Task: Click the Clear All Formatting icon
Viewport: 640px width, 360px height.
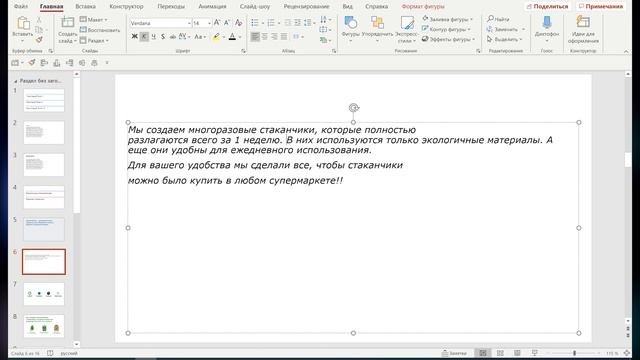Action: pos(239,23)
